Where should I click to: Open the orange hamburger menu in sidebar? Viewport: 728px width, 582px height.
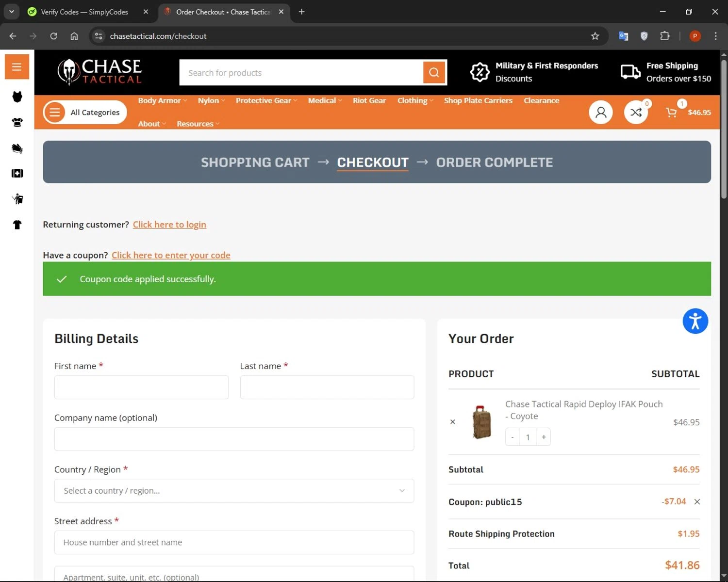(x=17, y=66)
